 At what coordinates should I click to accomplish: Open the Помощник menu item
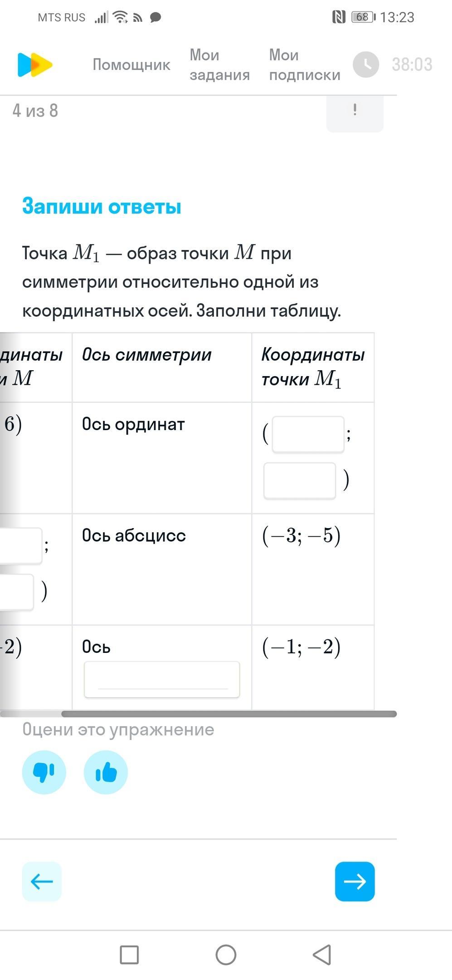click(131, 65)
